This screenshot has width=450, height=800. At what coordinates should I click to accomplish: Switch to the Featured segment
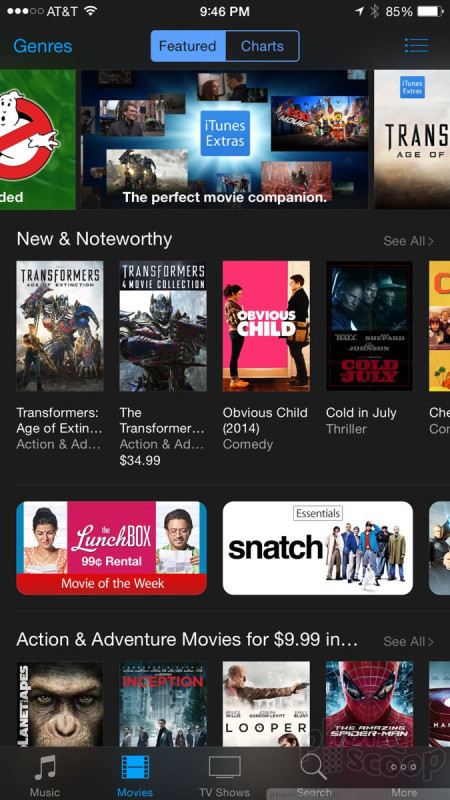pyautogui.click(x=188, y=46)
